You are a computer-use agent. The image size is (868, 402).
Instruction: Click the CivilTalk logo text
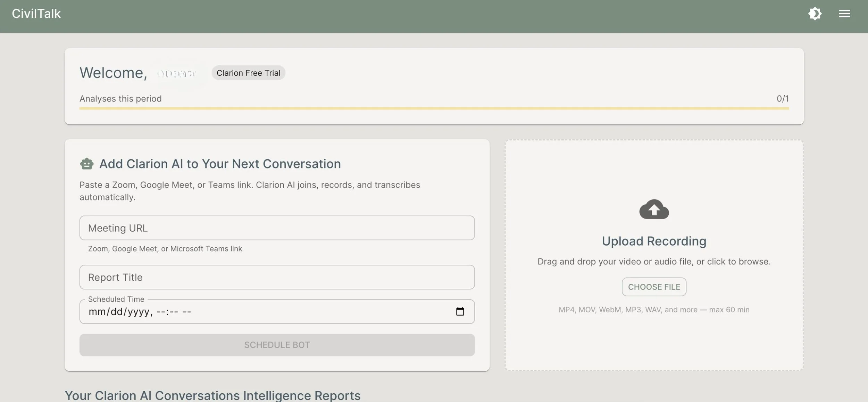click(x=36, y=14)
